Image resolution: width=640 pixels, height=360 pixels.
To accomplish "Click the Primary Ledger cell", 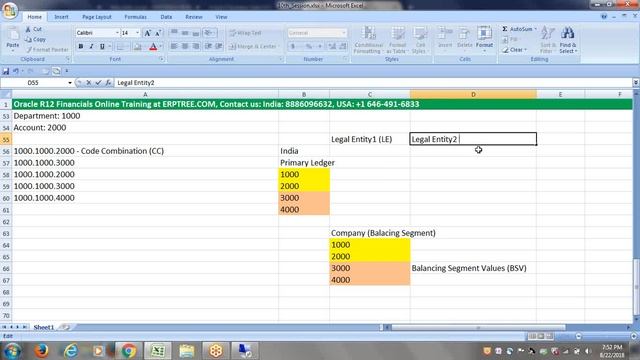I will (304, 162).
